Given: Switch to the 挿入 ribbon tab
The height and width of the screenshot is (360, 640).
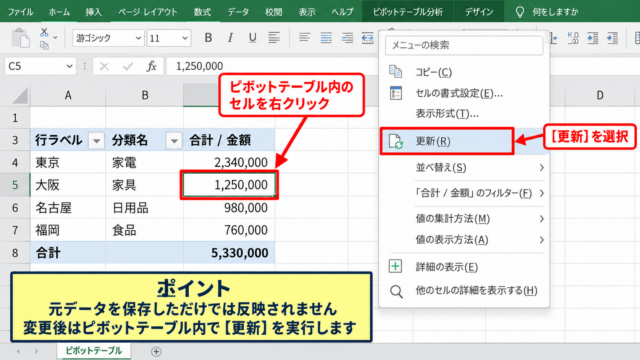Looking at the screenshot, I should point(93,12).
